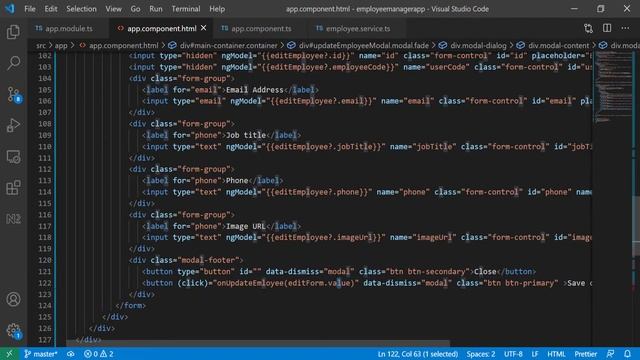Change end of line sequence LF
This screenshot has width=640, height=360.
(x=535, y=354)
